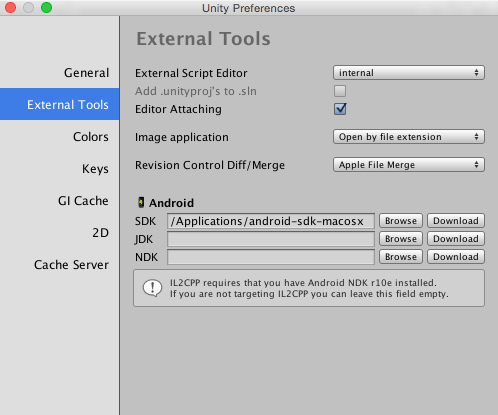Click the External Tools page heading
The height and width of the screenshot is (415, 498).
click(203, 39)
